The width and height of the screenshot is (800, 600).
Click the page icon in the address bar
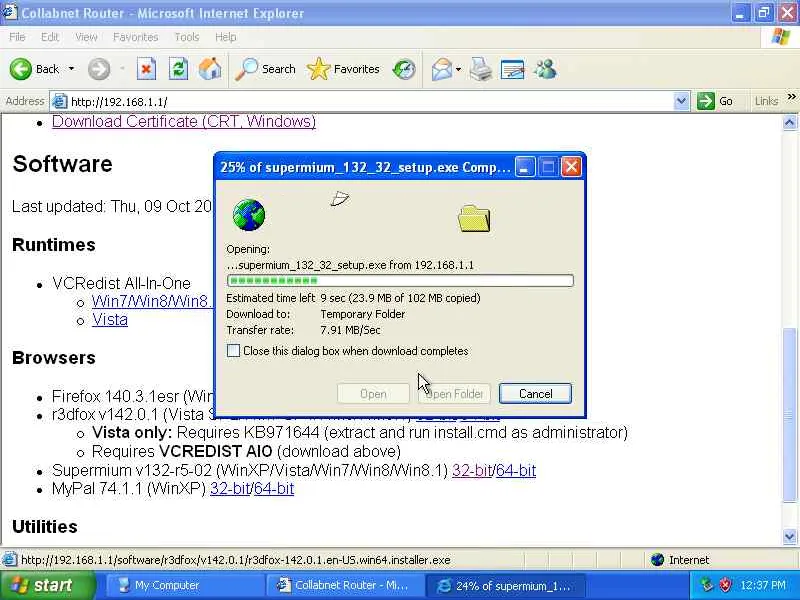click(59, 102)
